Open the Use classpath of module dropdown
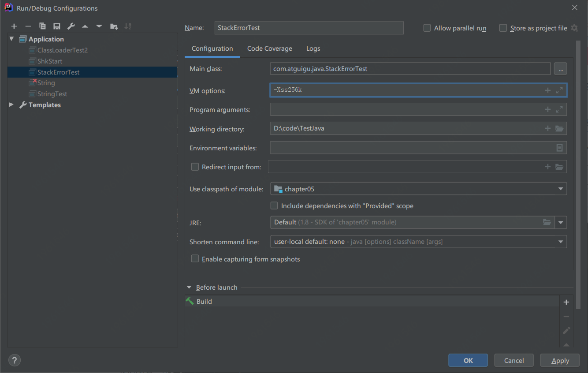588x373 pixels. [x=561, y=189]
